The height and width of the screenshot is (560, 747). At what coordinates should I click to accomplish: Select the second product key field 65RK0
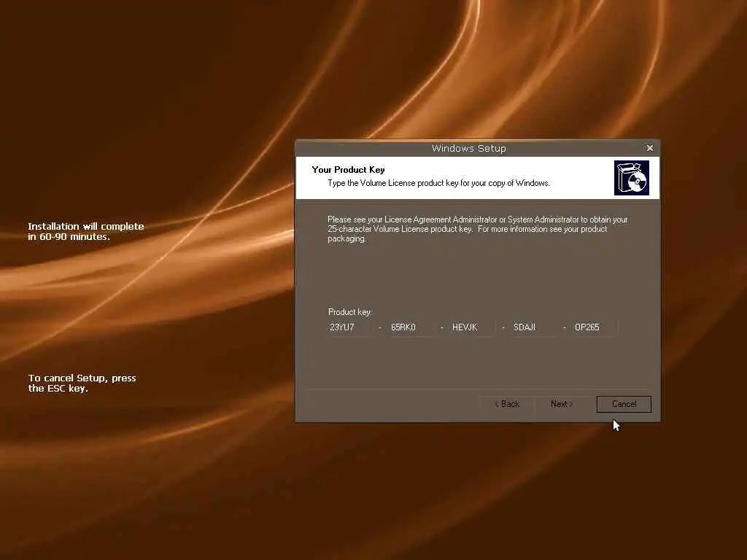411,327
